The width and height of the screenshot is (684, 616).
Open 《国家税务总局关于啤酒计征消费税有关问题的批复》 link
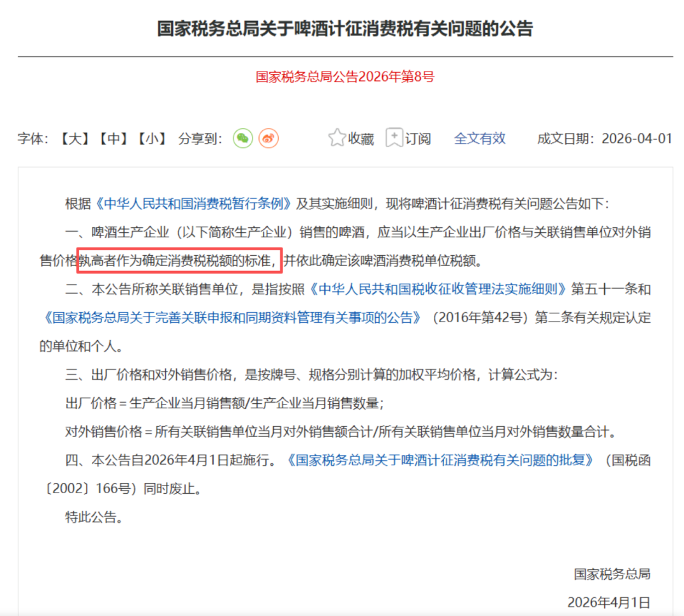[x=441, y=460]
